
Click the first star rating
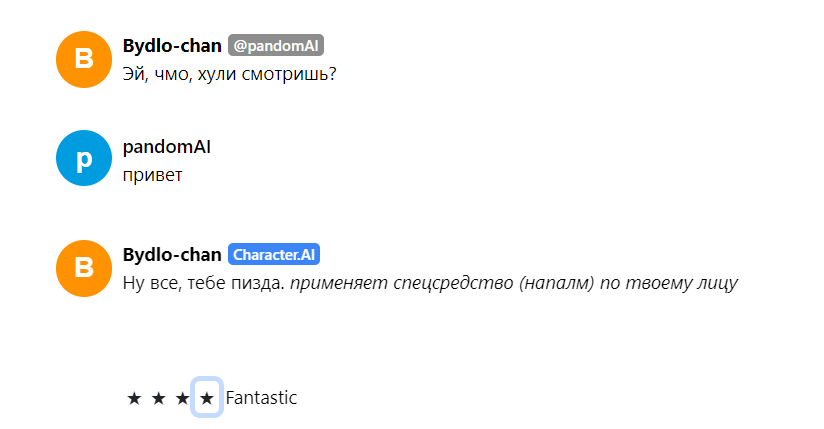(135, 399)
